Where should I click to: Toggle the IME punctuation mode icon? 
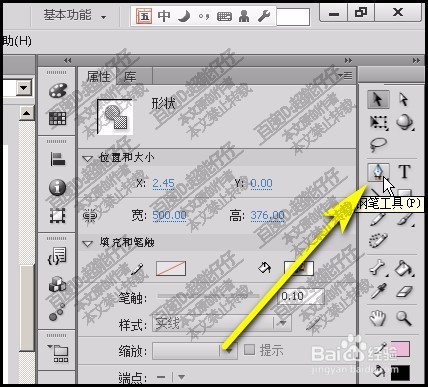[203, 16]
